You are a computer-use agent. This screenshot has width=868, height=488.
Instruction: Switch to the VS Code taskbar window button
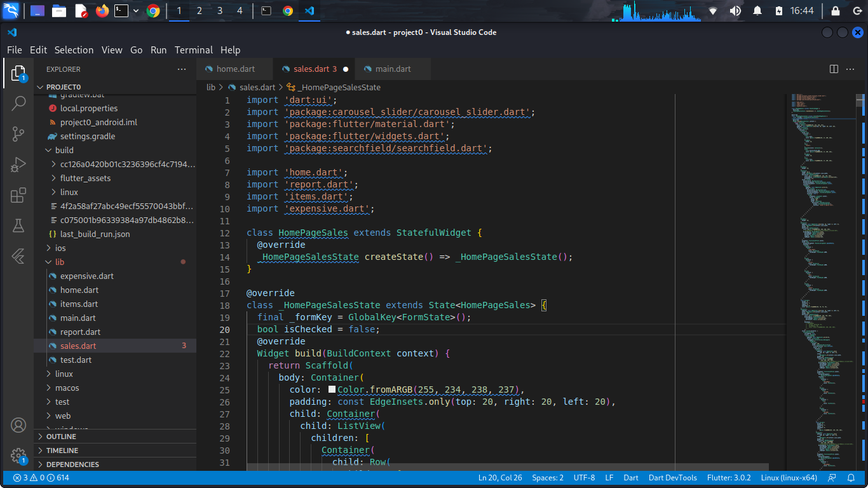point(309,11)
